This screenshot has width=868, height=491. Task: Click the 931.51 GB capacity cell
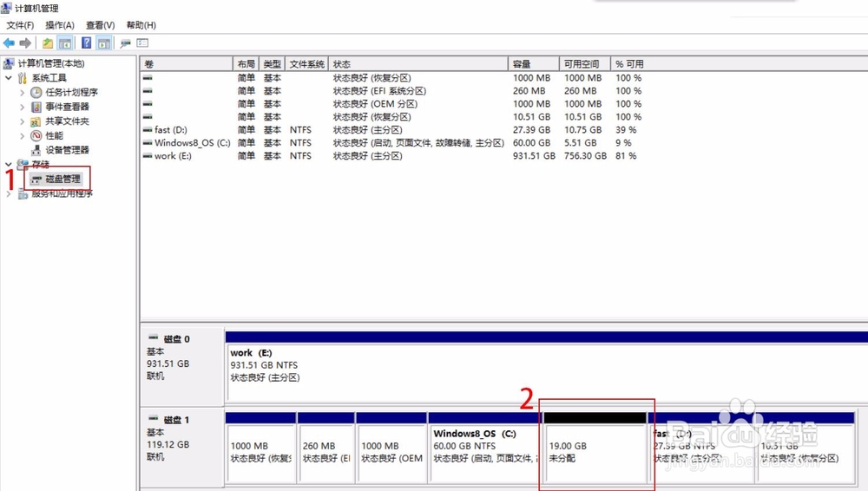pyautogui.click(x=534, y=156)
